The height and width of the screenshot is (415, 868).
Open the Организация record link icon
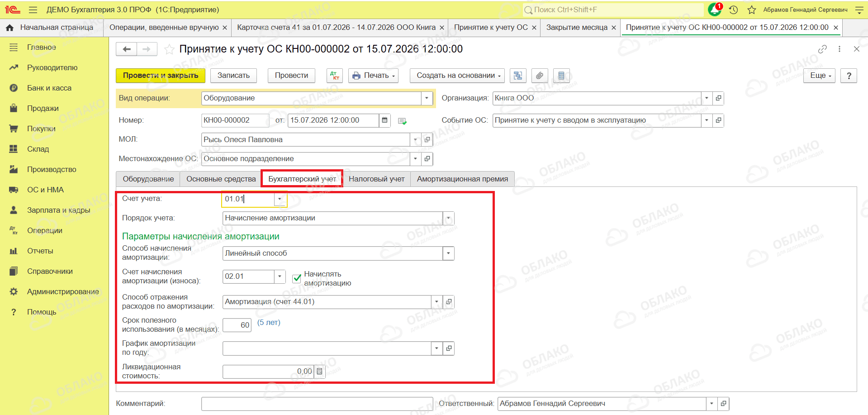(718, 98)
